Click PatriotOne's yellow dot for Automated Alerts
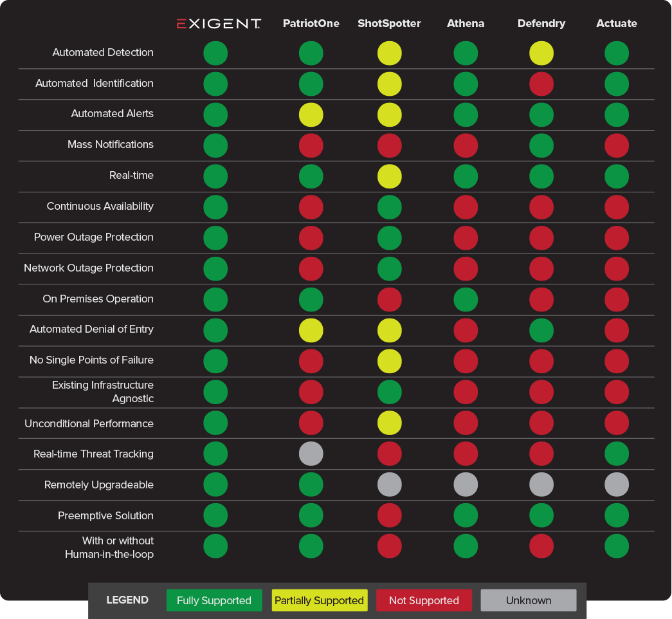Viewport: 672px width, 619px height. pyautogui.click(x=311, y=115)
